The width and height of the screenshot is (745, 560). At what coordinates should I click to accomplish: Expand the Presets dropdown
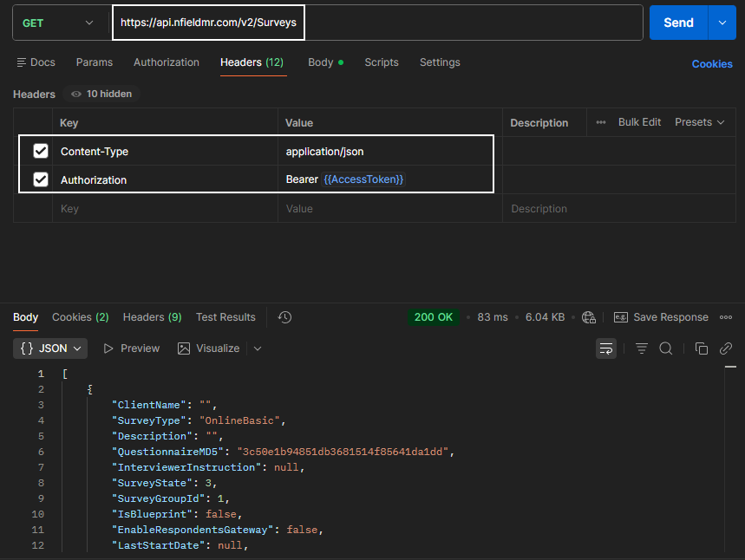tap(699, 122)
